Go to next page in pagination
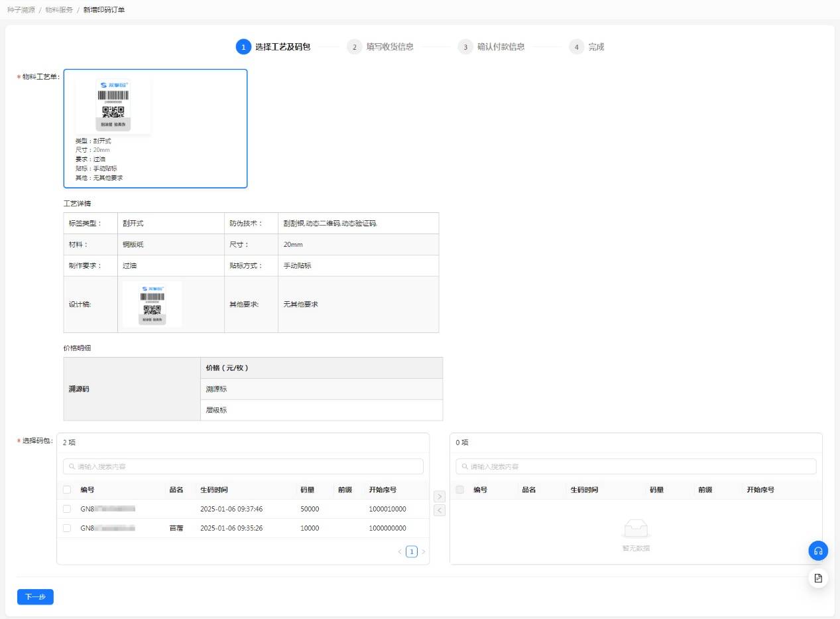Viewport: 840px width, 619px height. click(424, 551)
